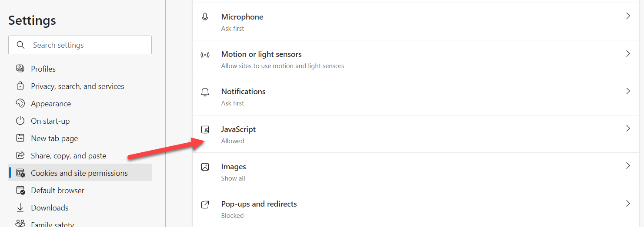Go to Default browser settings
The height and width of the screenshot is (227, 644).
[x=57, y=190]
